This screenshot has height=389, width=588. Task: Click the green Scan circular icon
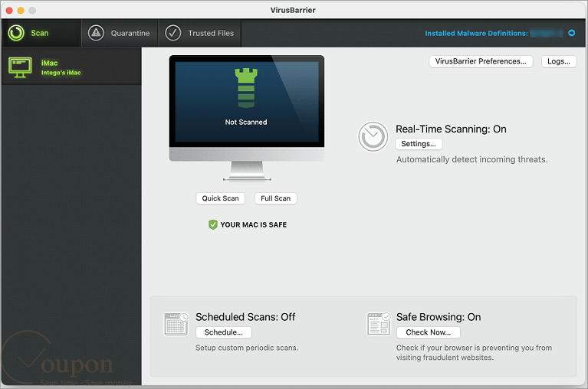[x=16, y=33]
